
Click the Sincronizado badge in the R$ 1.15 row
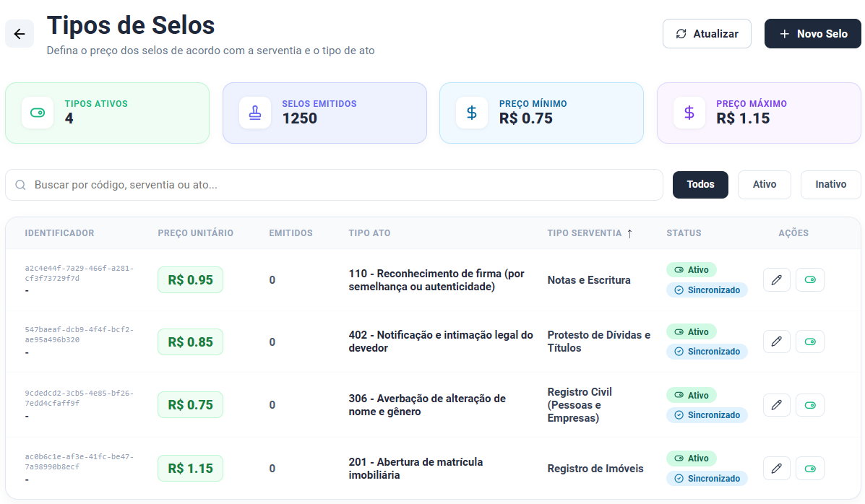(x=707, y=479)
